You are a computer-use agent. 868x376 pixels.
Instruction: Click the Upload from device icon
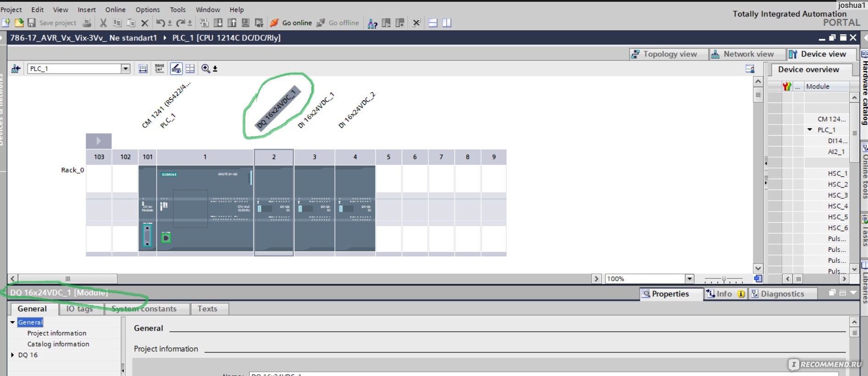pyautogui.click(x=232, y=22)
